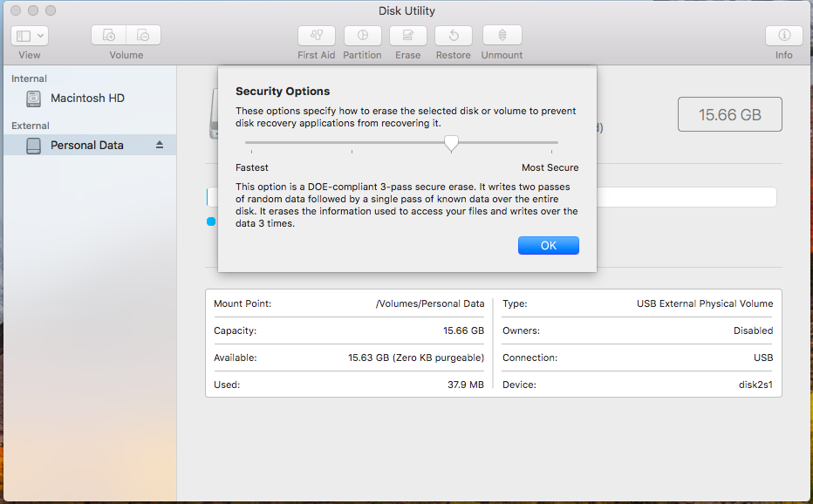Click the disk2s1 device value

755,385
